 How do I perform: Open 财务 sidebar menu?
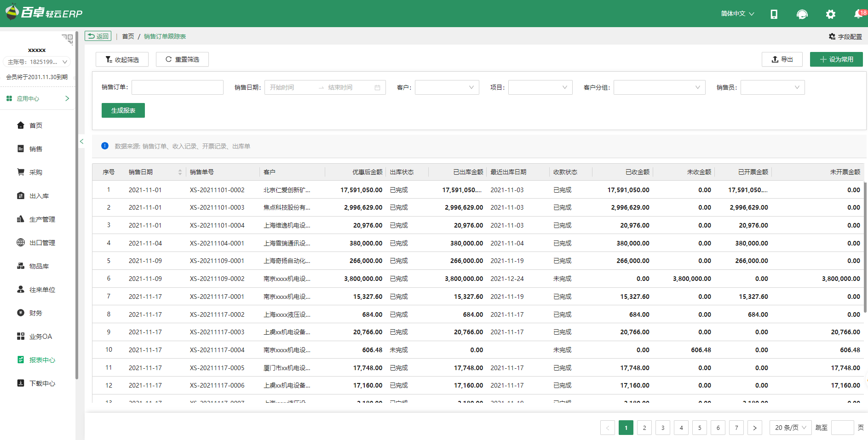click(x=36, y=313)
